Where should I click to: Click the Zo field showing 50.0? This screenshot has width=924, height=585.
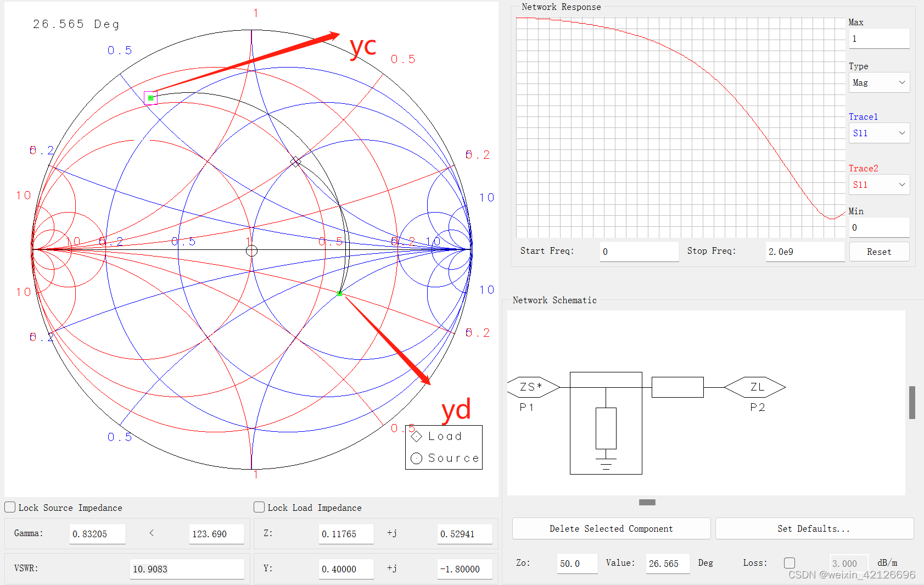click(x=577, y=564)
